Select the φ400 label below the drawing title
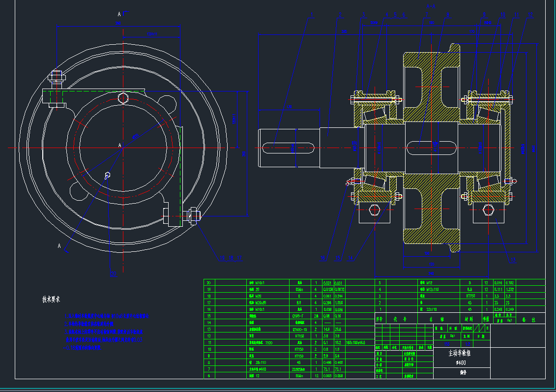556x392 pixels. click(x=461, y=362)
